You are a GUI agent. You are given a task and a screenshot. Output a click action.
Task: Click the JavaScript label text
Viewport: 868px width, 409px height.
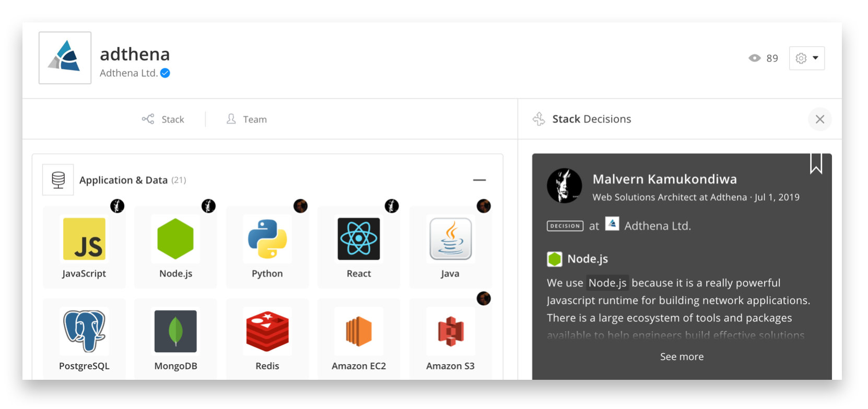[84, 273]
